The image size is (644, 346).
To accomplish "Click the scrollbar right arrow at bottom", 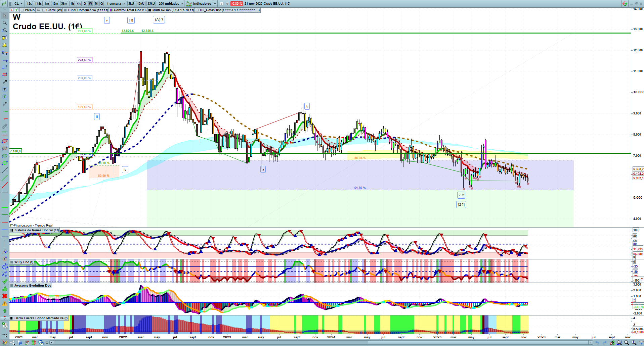I will coord(591,343).
